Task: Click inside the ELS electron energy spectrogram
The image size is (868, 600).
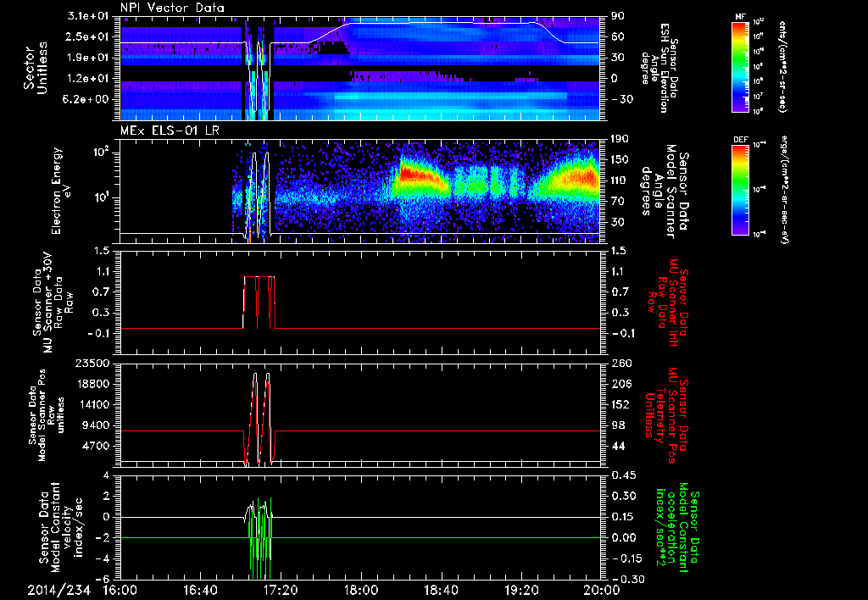Action: 359,192
